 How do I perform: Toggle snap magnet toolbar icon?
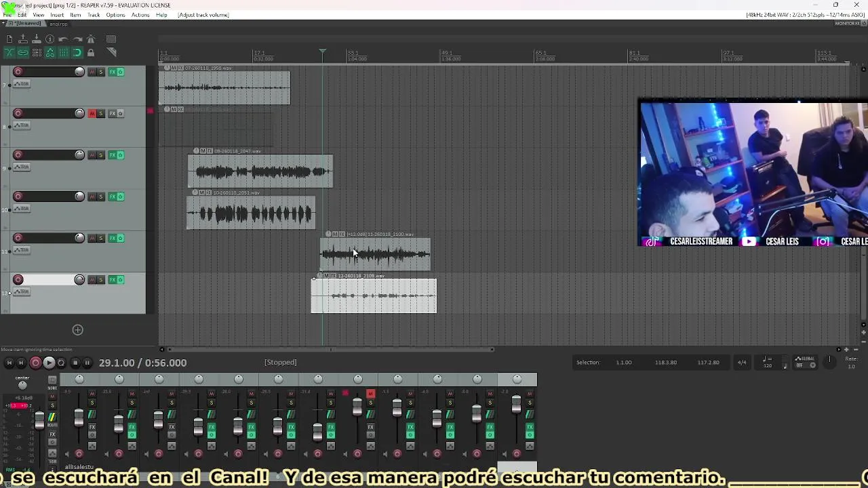tap(77, 52)
